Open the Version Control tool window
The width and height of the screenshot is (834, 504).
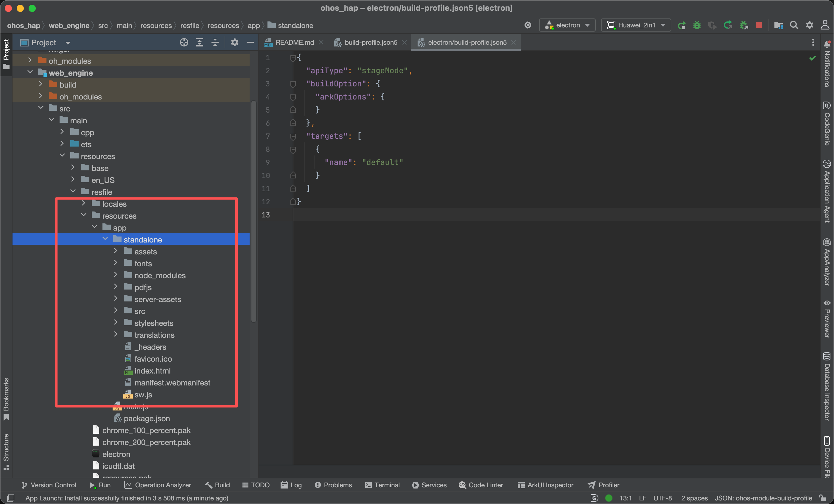pos(49,485)
